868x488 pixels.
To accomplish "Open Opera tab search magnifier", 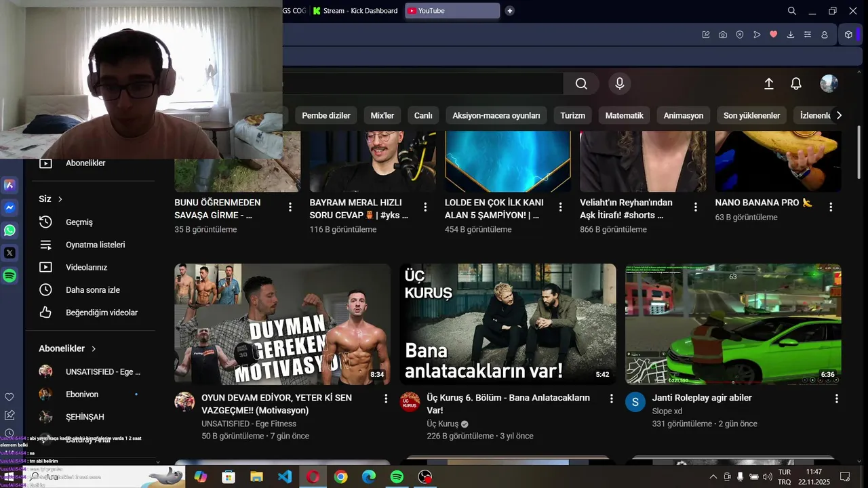I will [792, 11].
